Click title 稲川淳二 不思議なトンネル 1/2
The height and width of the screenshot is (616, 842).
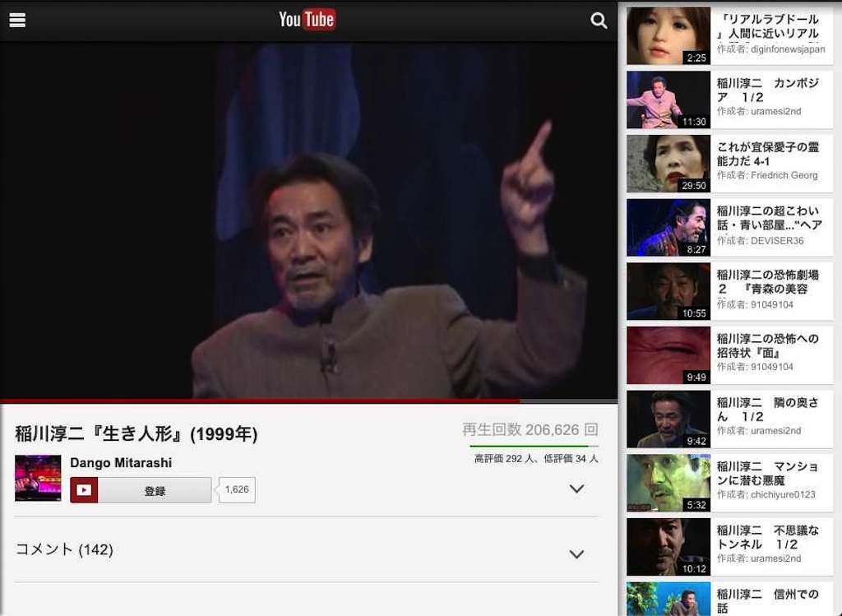(768, 538)
